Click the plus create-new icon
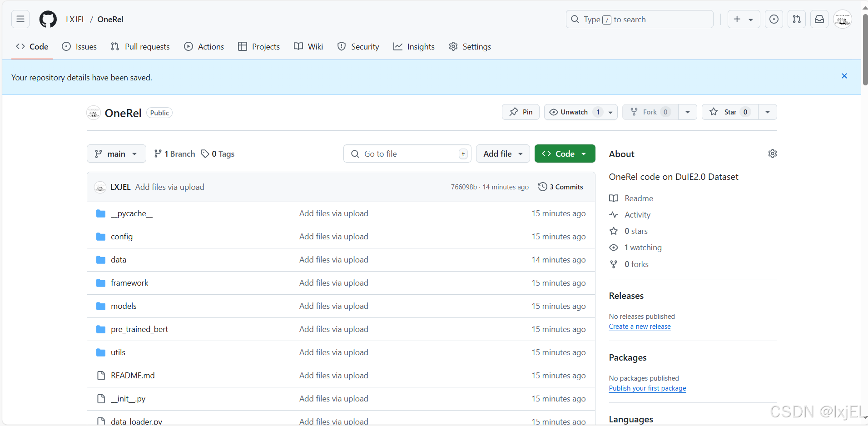 (x=737, y=19)
